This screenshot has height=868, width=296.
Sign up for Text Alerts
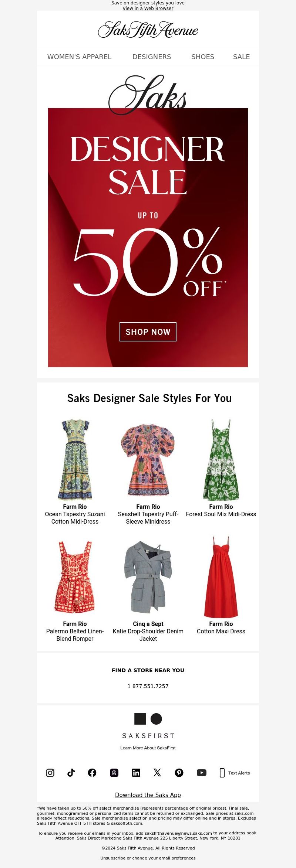click(x=235, y=773)
